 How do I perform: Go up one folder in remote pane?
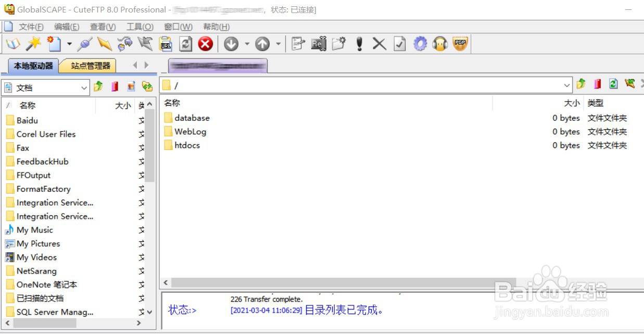581,83
